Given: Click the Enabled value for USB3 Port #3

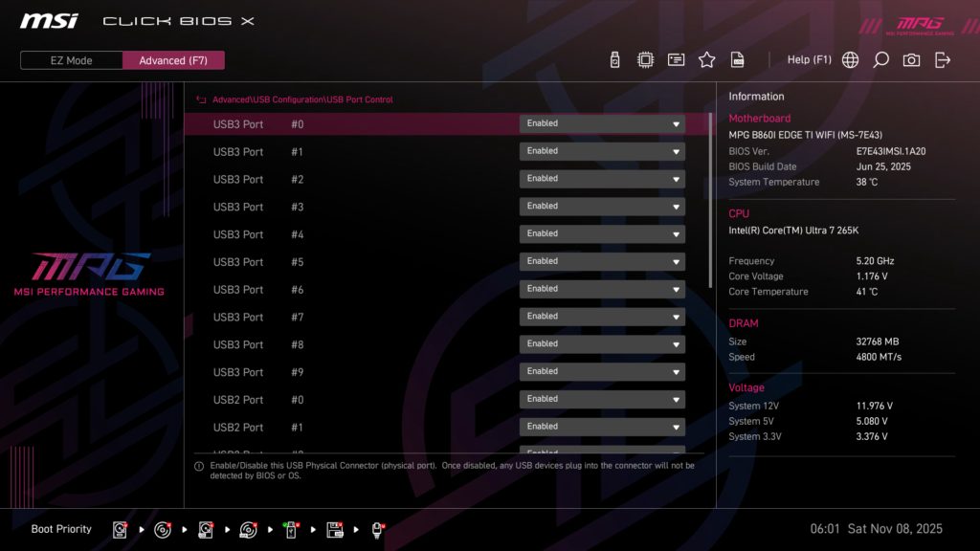Looking at the screenshot, I should coord(601,205).
